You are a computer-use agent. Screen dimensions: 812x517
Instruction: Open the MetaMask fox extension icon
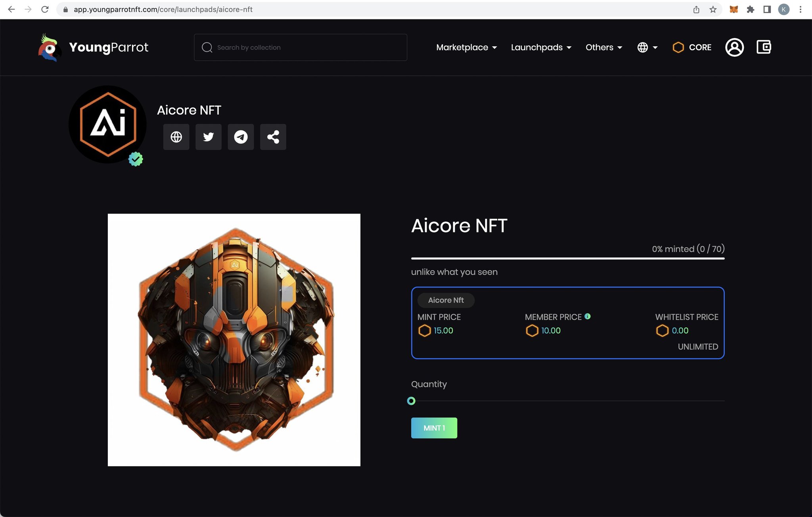pyautogui.click(x=733, y=10)
